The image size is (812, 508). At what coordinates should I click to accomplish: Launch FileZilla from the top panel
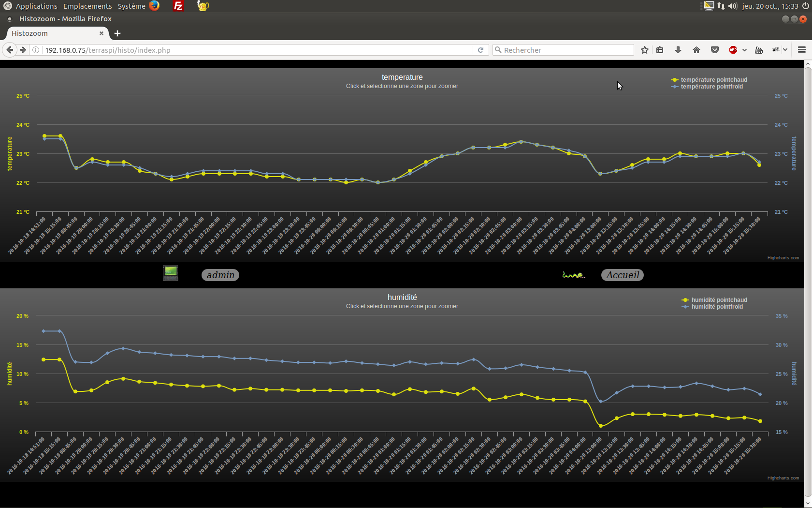pyautogui.click(x=178, y=6)
